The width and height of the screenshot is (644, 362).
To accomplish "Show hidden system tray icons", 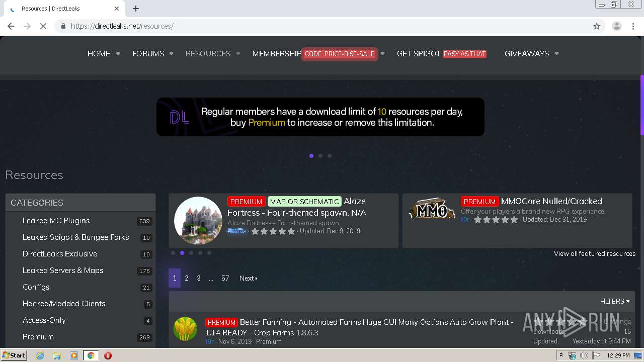I will [x=561, y=355].
